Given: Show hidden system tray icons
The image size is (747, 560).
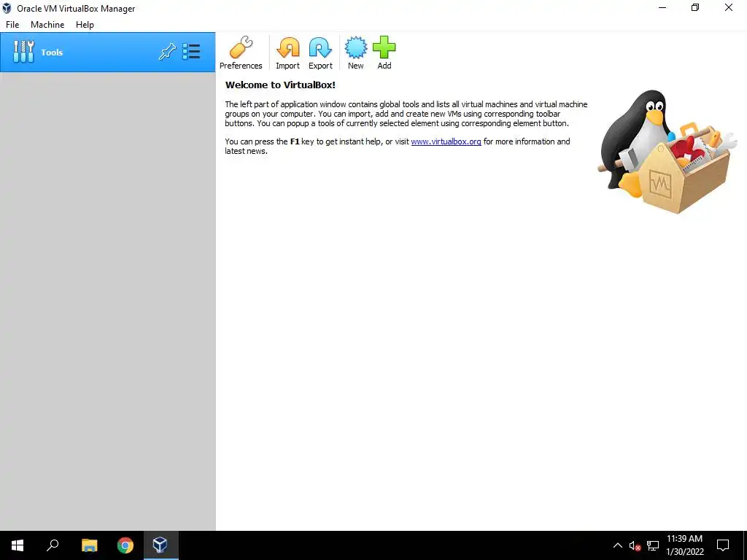Looking at the screenshot, I should (617, 545).
